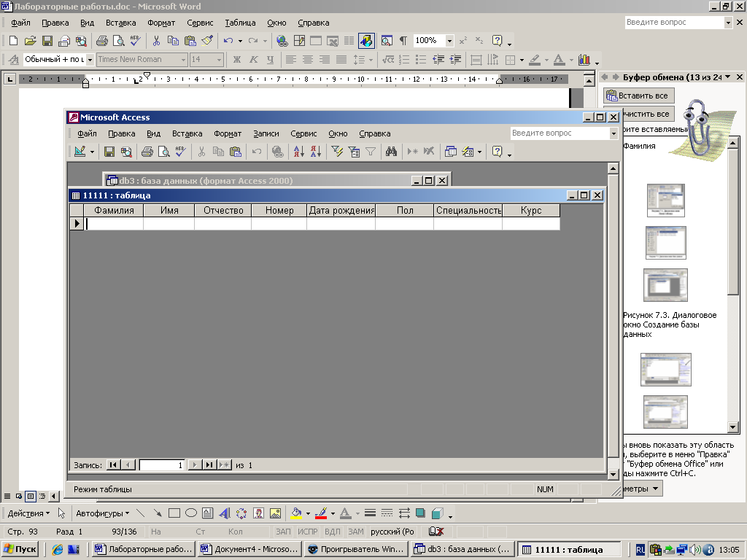Viewport: 747px width, 560px height.
Task: Expand the Действия drawing menu
Action: point(28,513)
